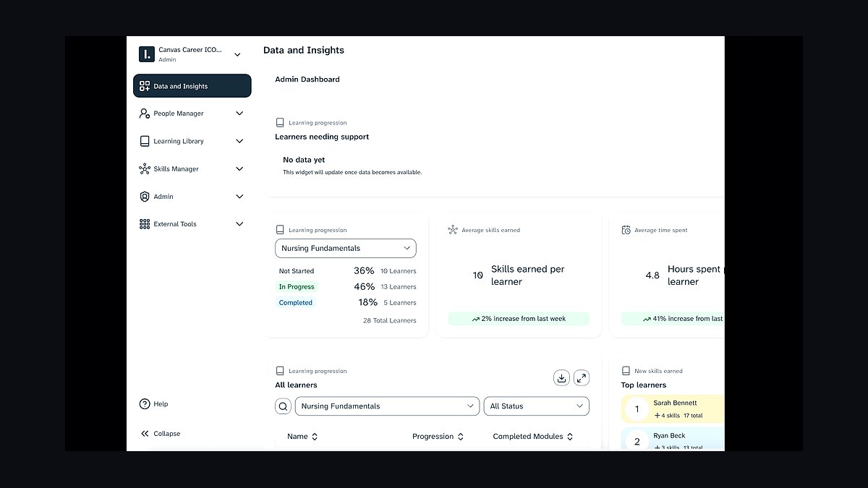The image size is (868, 488).
Task: Sort table by Completed Modules column
Action: 533,437
